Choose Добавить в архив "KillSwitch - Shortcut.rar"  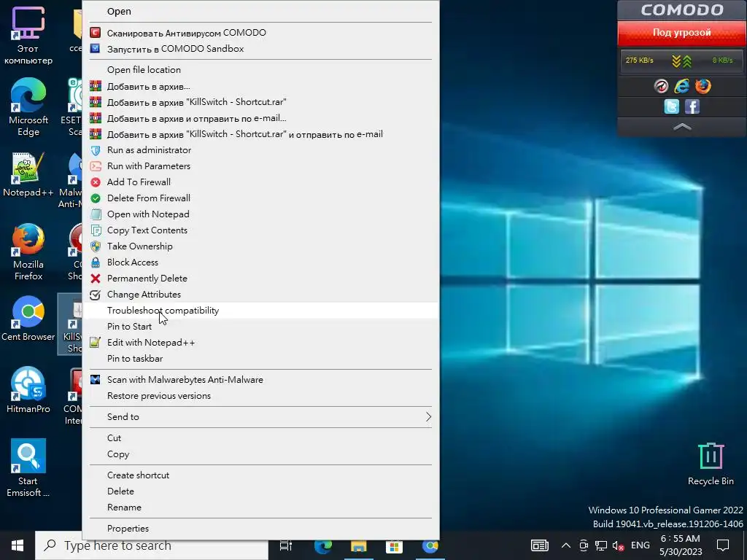[260, 102]
